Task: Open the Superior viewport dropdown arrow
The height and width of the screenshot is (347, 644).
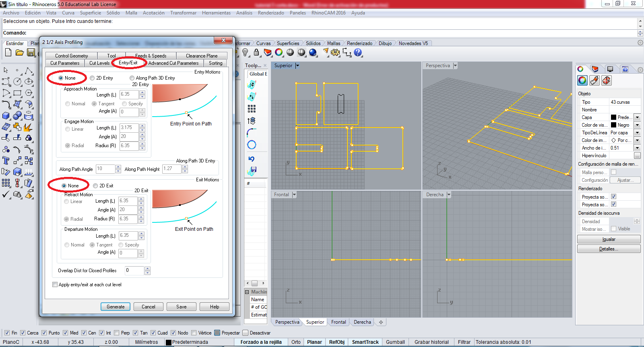Action: tap(297, 66)
